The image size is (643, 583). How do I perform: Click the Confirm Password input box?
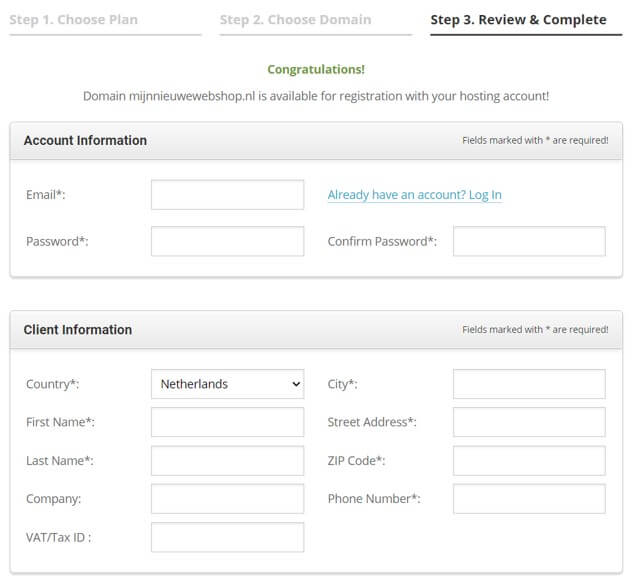click(x=529, y=241)
